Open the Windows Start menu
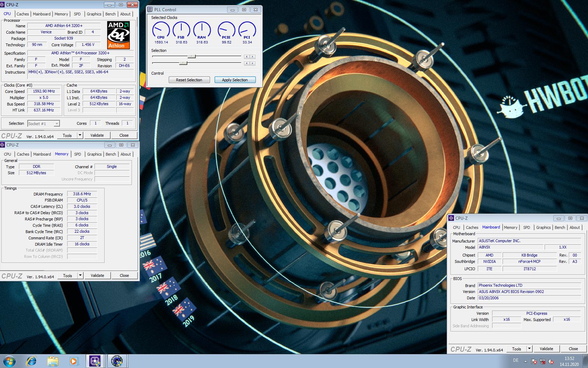Image resolution: width=588 pixels, height=368 pixels. pyautogui.click(x=9, y=361)
